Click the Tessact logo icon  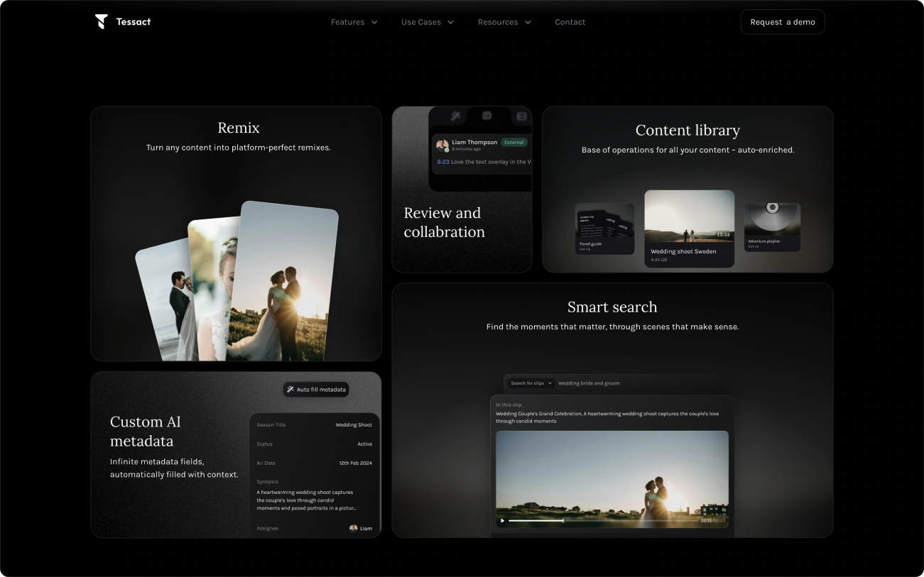[102, 22]
